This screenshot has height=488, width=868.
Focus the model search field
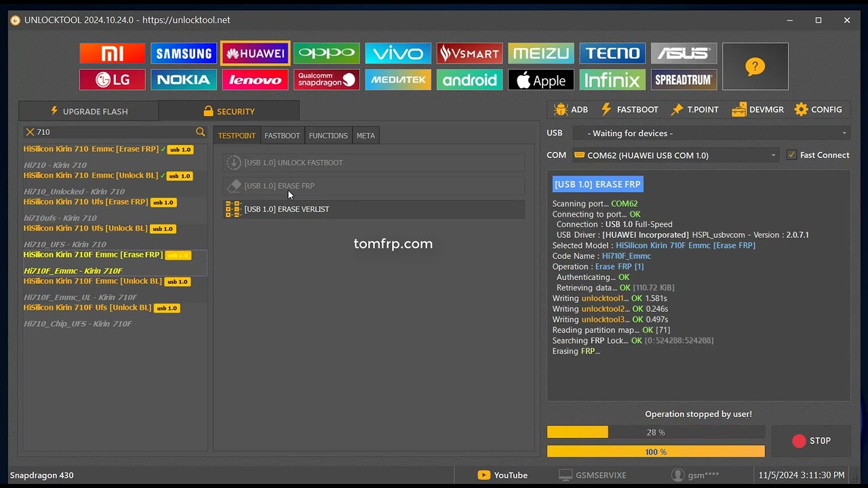pyautogui.click(x=115, y=132)
